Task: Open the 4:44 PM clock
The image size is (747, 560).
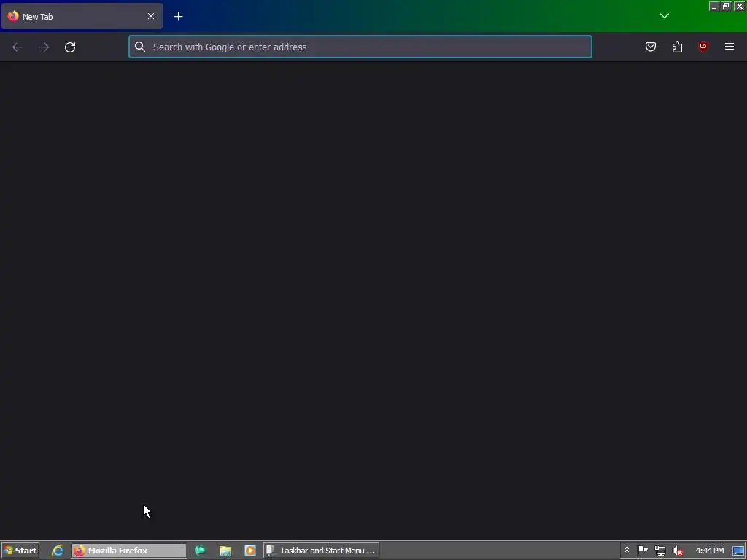Action: tap(709, 551)
